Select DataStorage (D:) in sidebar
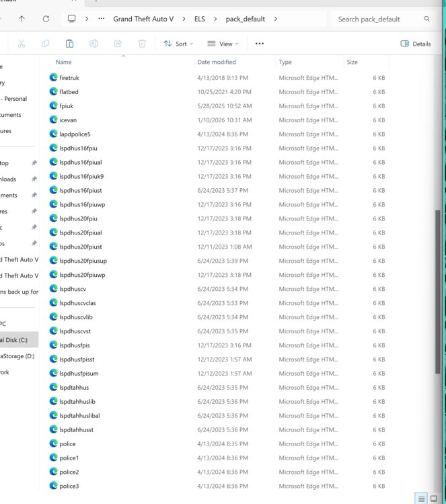446x504 pixels. coord(17,355)
